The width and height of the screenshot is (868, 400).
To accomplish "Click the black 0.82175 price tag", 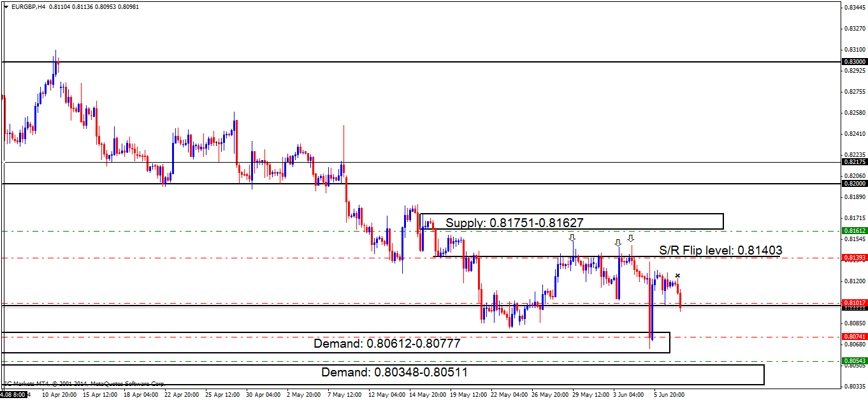I will coord(855,162).
